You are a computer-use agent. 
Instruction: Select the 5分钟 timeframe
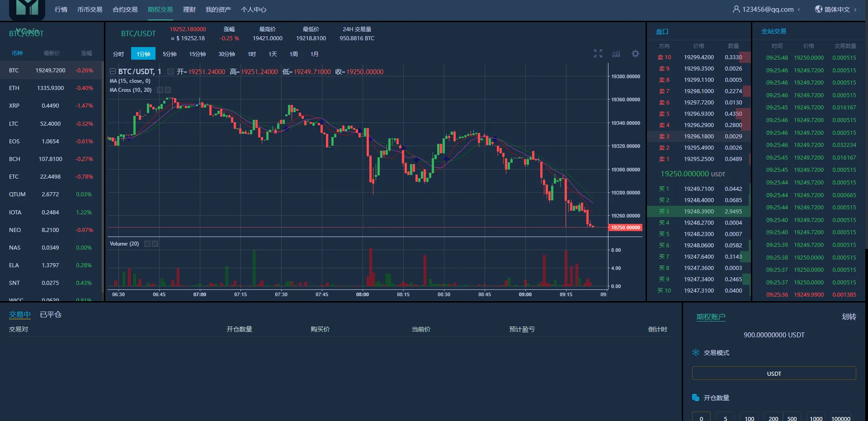click(x=170, y=53)
